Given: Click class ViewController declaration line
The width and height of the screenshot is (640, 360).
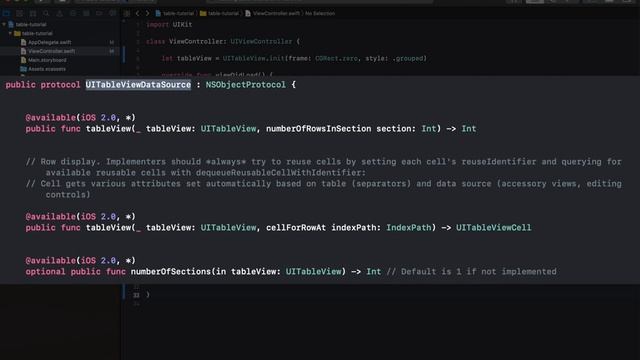Looking at the screenshot, I should click(223, 42).
